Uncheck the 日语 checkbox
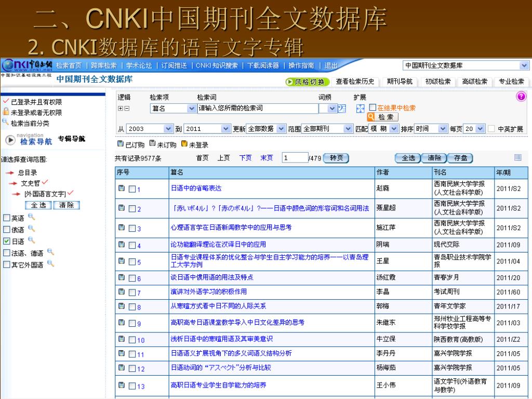532x399 pixels. click(x=6, y=241)
